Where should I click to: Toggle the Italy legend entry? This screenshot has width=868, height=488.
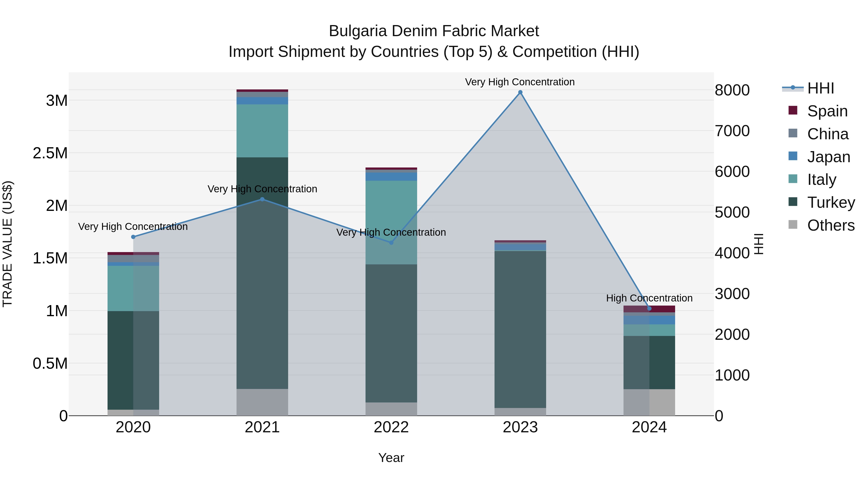[812, 179]
